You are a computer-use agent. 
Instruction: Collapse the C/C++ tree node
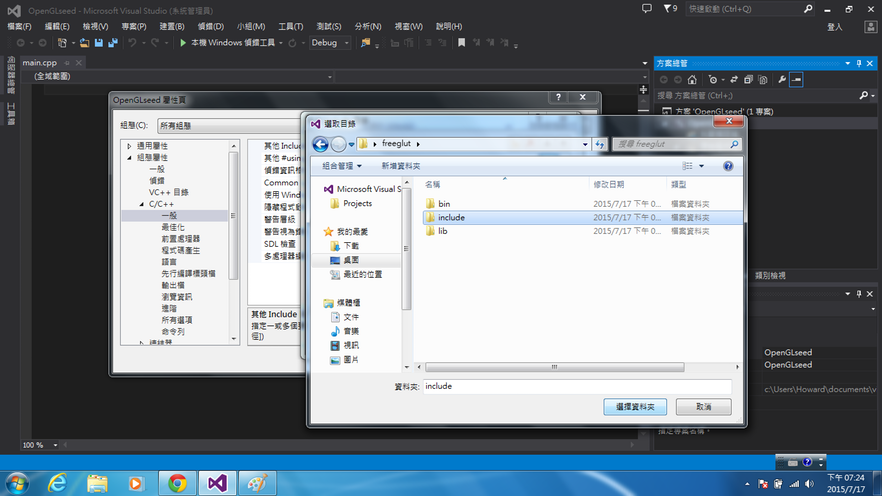pos(142,204)
